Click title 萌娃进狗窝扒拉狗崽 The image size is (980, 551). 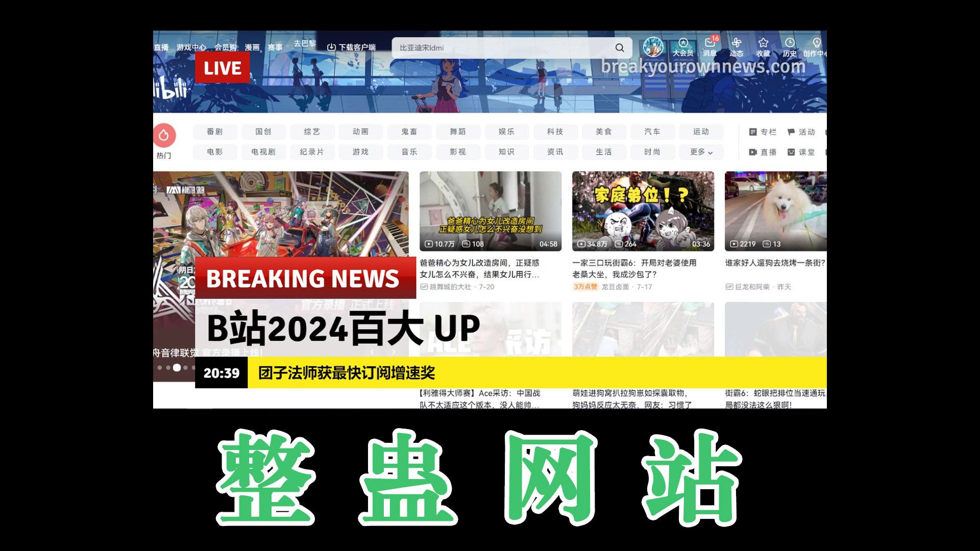pyautogui.click(x=632, y=399)
